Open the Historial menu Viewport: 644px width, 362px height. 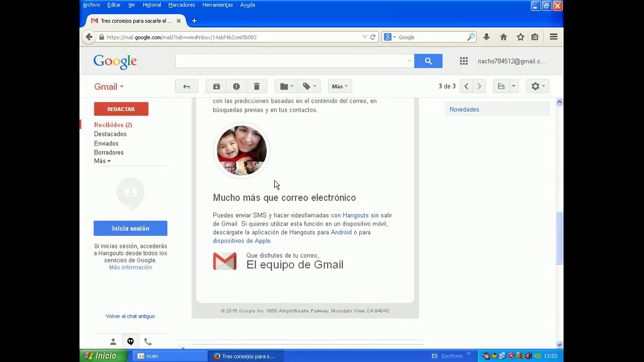pyautogui.click(x=151, y=5)
